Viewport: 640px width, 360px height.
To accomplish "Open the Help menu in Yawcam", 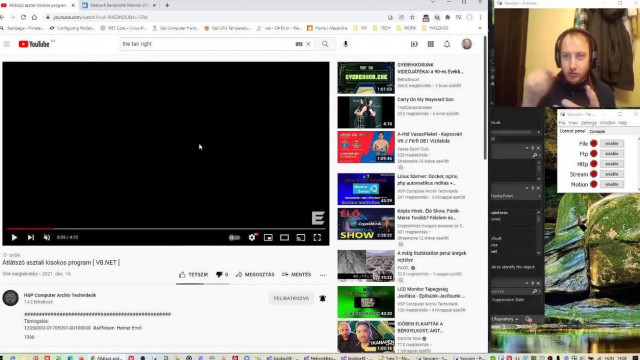I will click(x=622, y=122).
